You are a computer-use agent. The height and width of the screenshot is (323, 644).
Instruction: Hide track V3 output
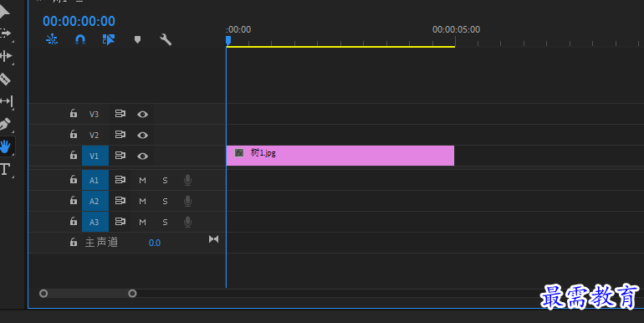click(142, 115)
